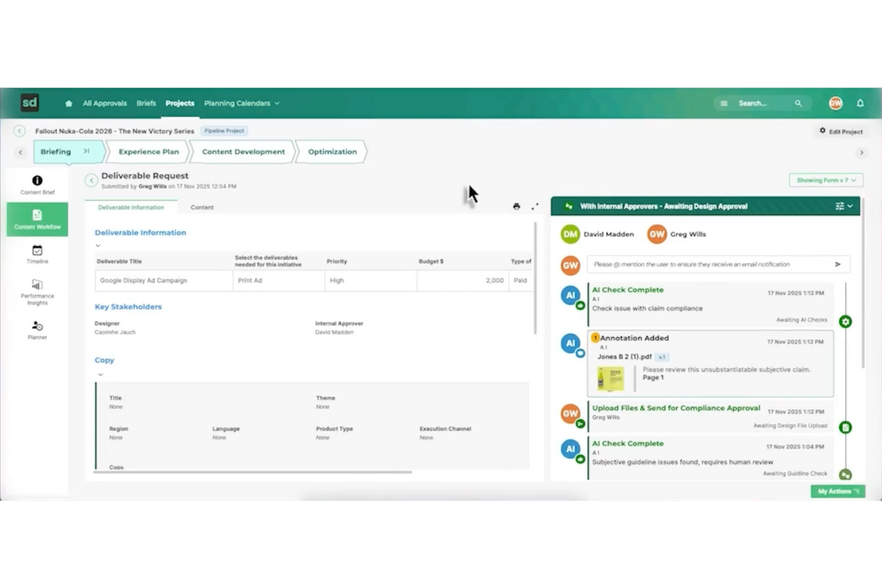Open the filter icon in the approval header
The image size is (882, 588).
(841, 206)
